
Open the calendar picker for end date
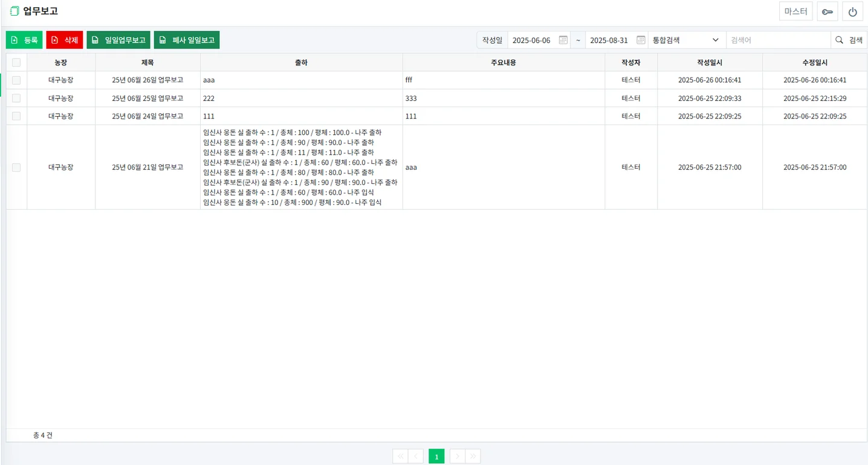coord(640,39)
